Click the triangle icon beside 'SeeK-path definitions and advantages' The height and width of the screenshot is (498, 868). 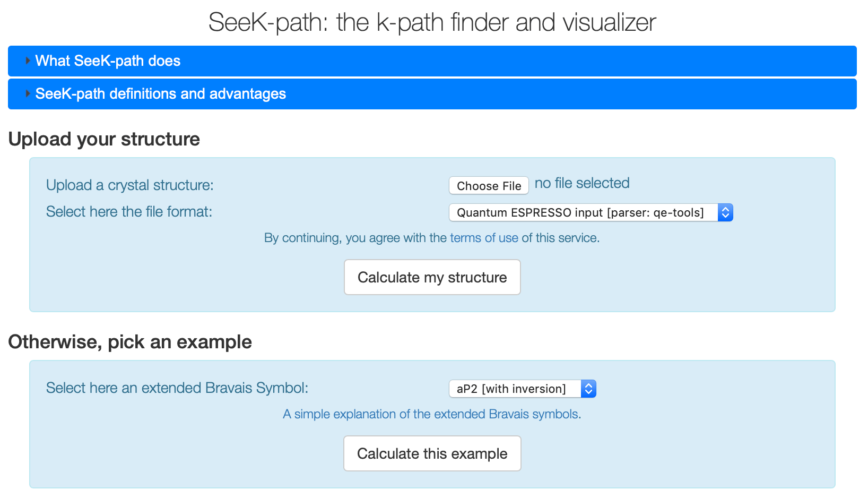tap(28, 93)
